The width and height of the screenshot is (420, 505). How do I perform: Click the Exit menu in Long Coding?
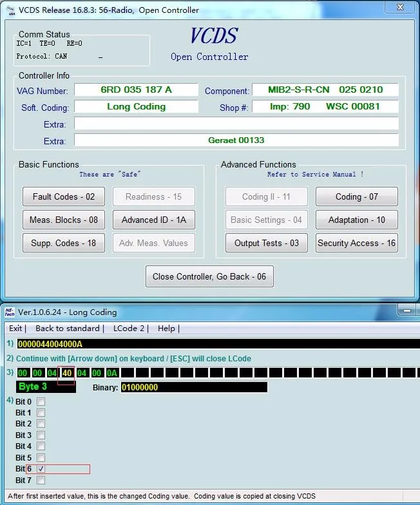(x=15, y=329)
